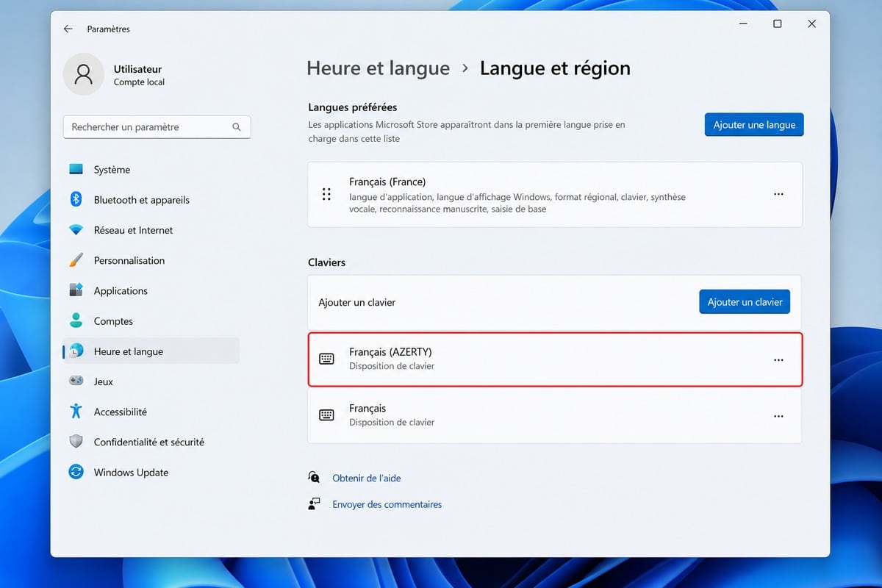
Task: Open more options for Français (France)
Action: pyautogui.click(x=778, y=194)
